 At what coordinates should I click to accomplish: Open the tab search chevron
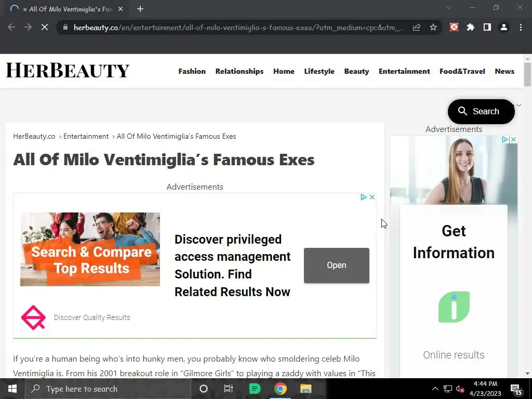tap(448, 7)
